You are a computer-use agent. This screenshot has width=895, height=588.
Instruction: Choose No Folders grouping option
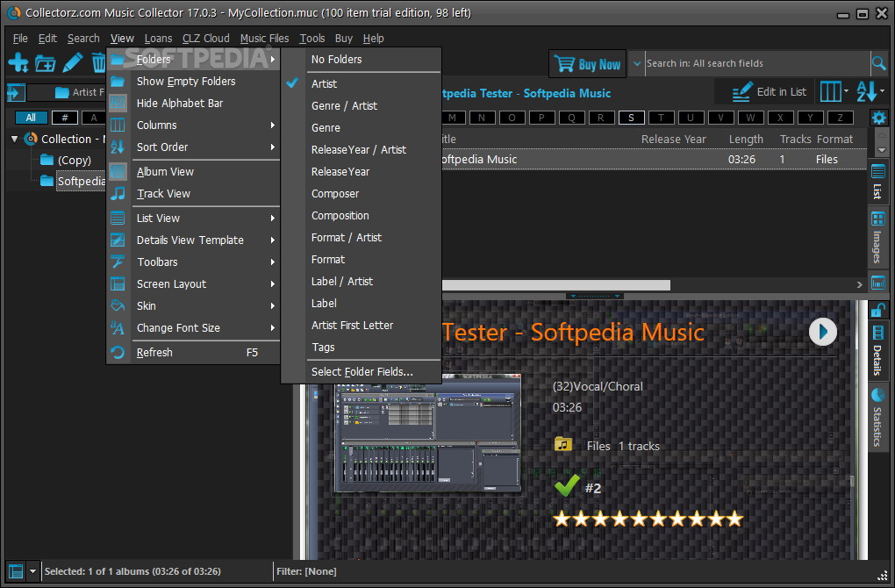pyautogui.click(x=362, y=60)
